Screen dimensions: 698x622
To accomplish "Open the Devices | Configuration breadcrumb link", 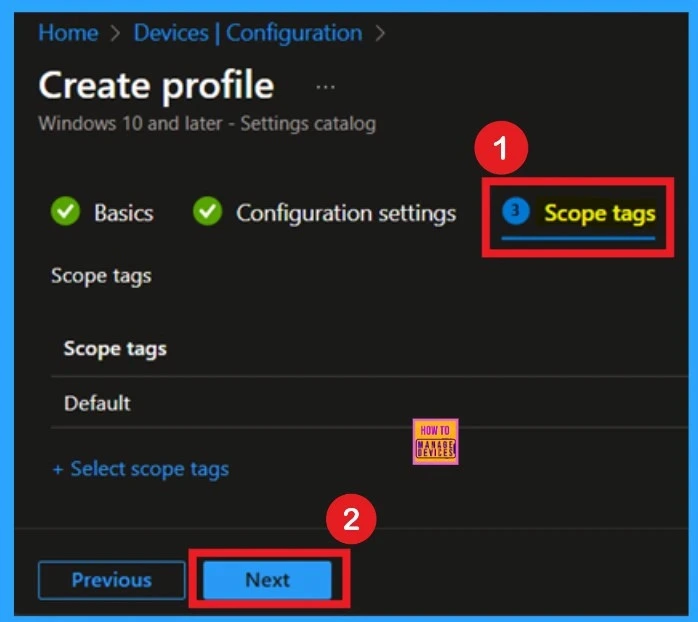I will [x=247, y=33].
